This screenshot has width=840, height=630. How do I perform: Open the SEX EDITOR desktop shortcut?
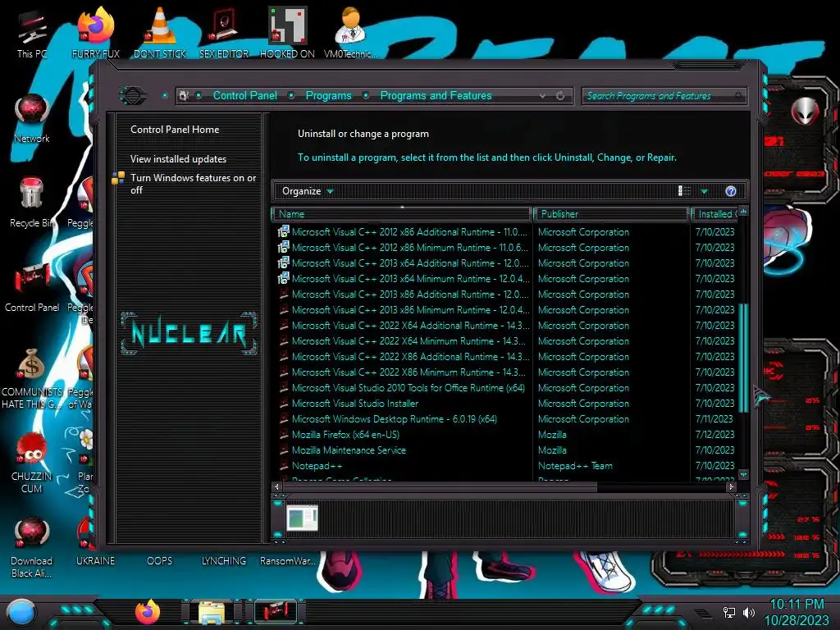224,33
